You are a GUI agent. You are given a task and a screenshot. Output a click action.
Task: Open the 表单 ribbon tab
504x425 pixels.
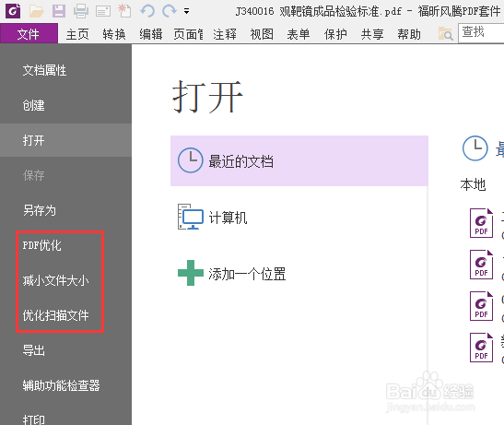click(x=299, y=34)
